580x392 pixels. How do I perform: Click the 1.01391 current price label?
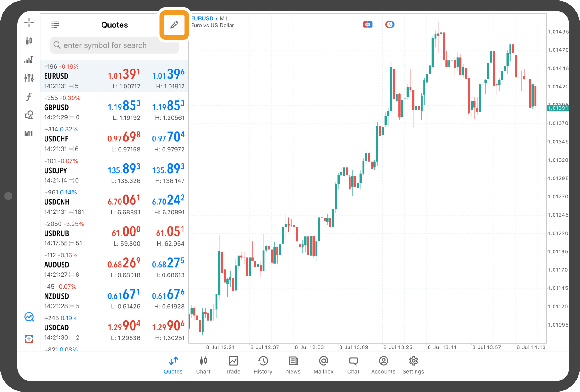[x=558, y=108]
